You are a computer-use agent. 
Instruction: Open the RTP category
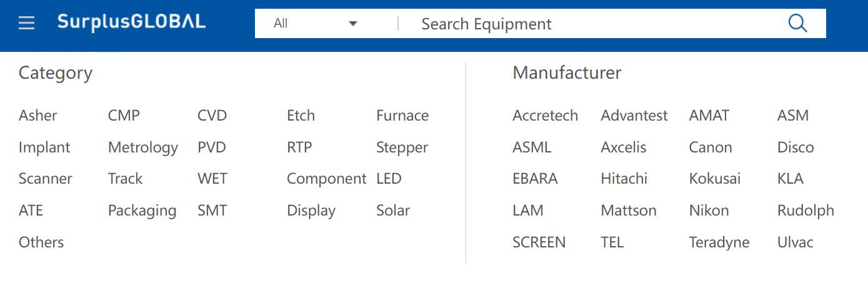point(299,147)
